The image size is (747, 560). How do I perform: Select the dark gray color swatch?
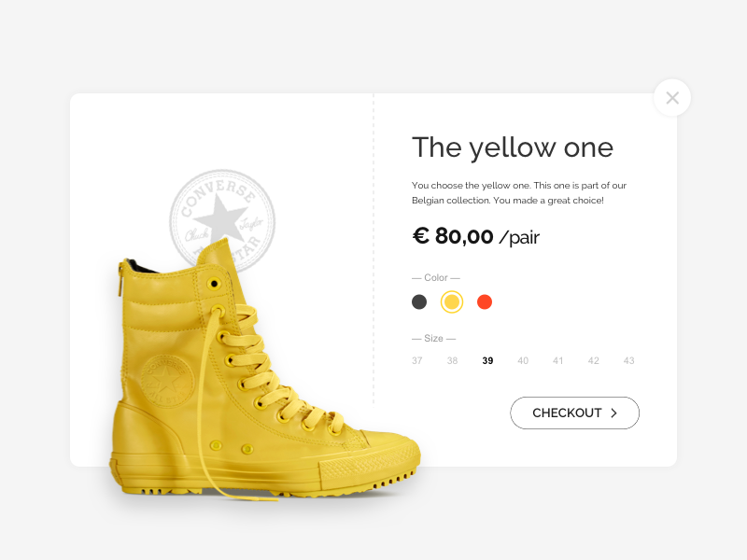(x=419, y=301)
